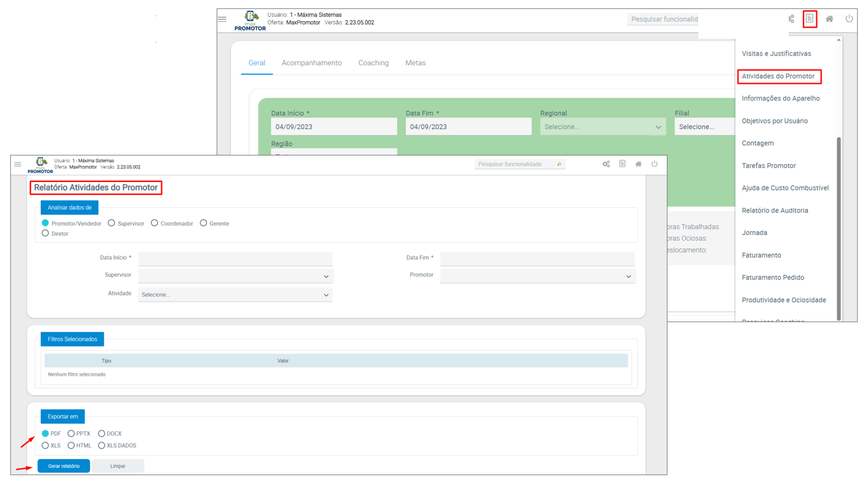Click the power icon in the Relatório window header
The image size is (868, 488).
point(654,165)
